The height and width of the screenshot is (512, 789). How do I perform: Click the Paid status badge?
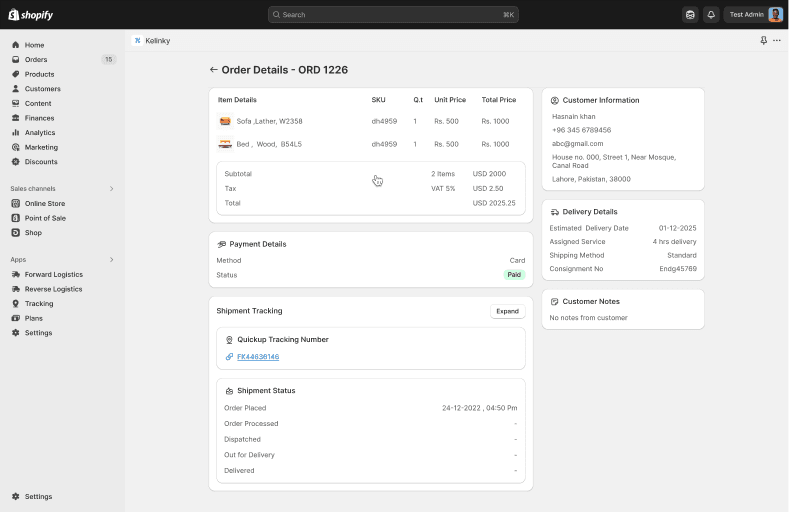[x=514, y=275]
